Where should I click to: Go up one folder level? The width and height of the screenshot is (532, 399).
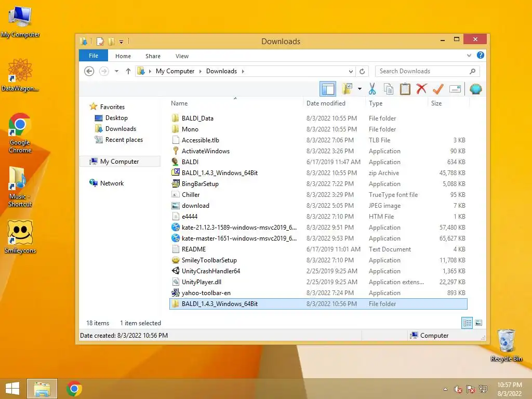tap(128, 71)
